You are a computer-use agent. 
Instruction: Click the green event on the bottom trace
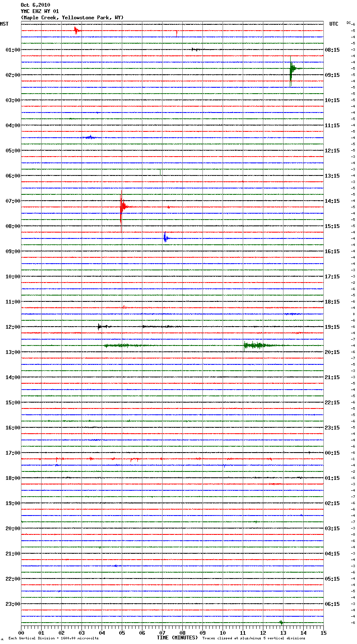coord(281,622)
